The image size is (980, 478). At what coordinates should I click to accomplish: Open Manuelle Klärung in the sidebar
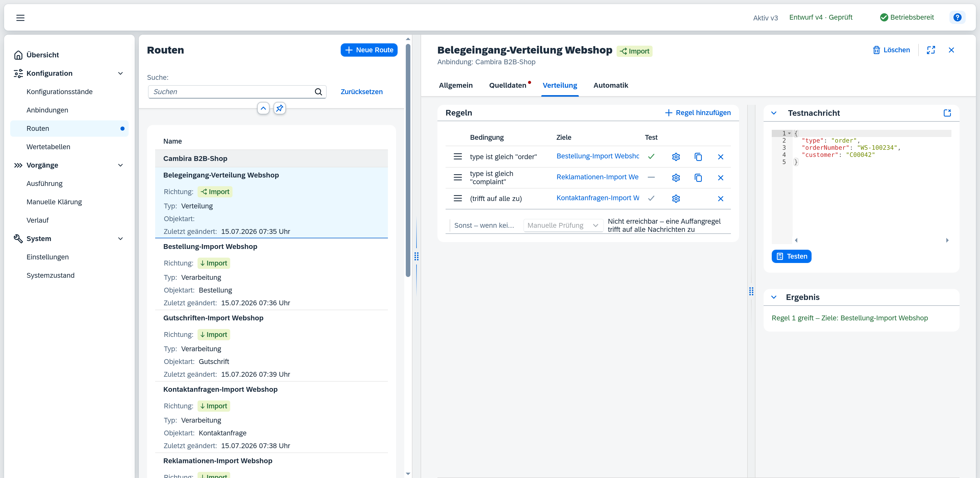pyautogui.click(x=69, y=202)
